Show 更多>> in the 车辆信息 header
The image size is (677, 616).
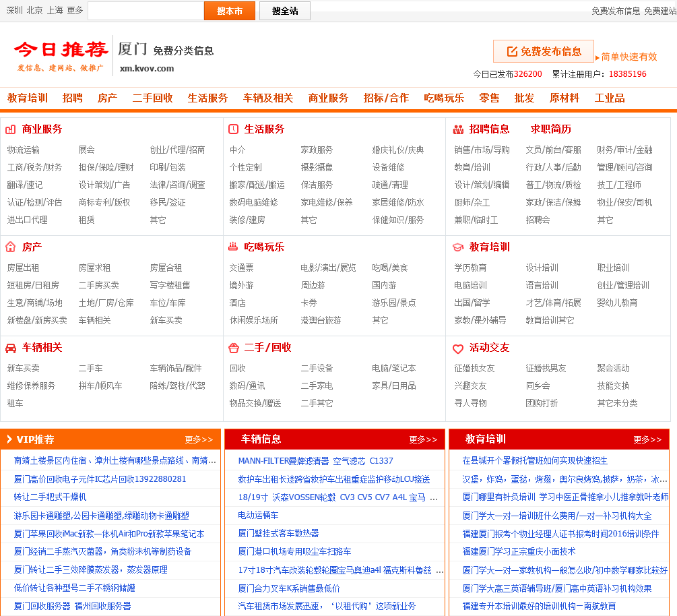tap(423, 439)
